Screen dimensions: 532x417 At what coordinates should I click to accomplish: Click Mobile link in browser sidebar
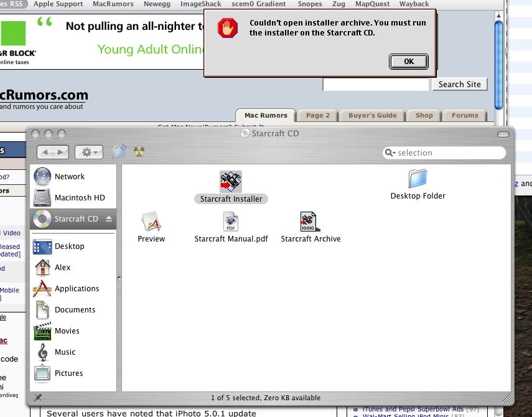[x=9, y=290]
